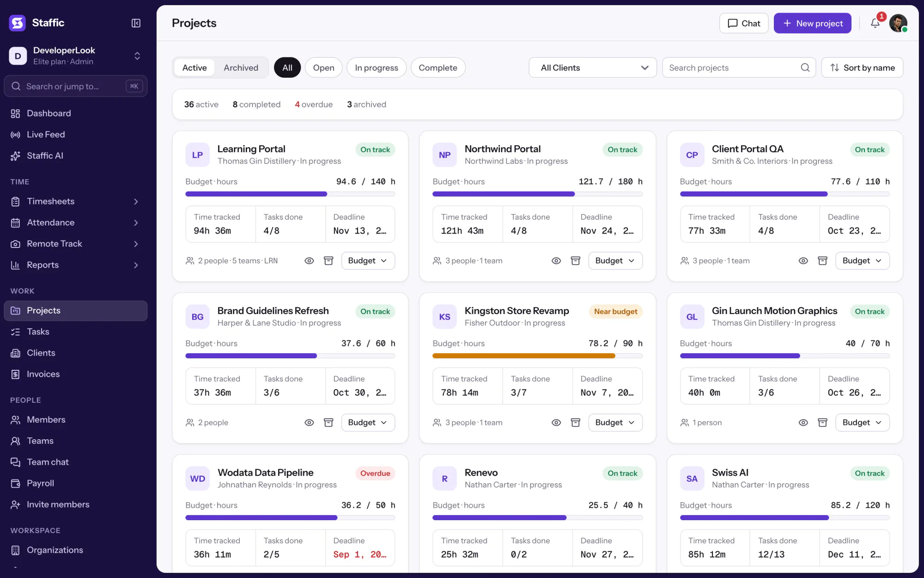Toggle watch eye on Brand Guidelines Refresh

pos(310,423)
